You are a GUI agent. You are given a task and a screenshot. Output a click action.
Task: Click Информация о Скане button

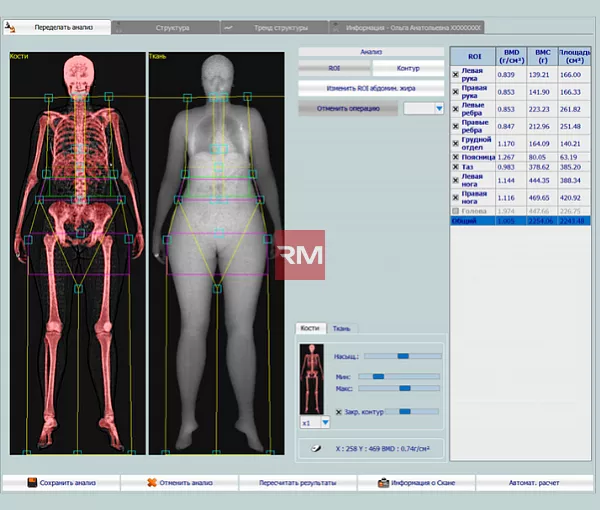click(416, 483)
